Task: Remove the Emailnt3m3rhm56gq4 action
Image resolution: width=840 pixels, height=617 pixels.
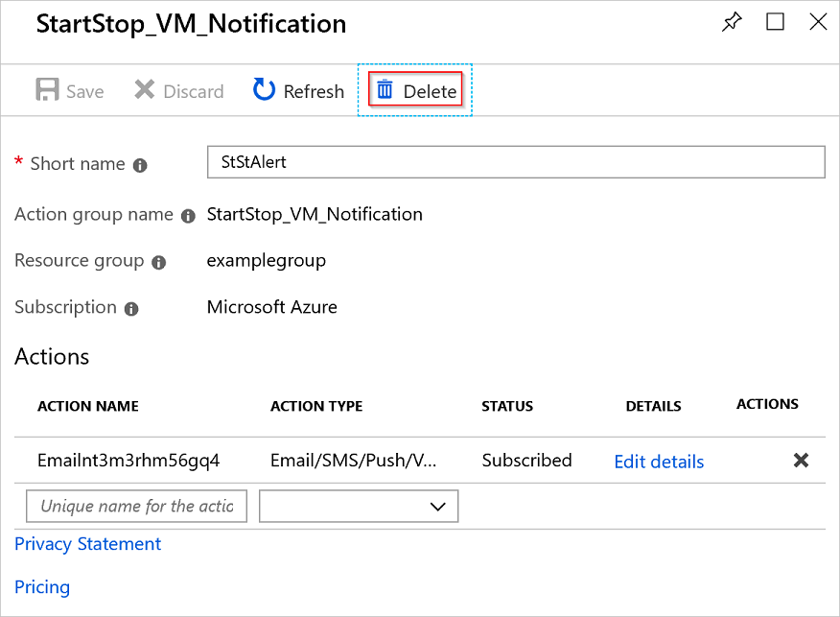Action: [x=801, y=461]
